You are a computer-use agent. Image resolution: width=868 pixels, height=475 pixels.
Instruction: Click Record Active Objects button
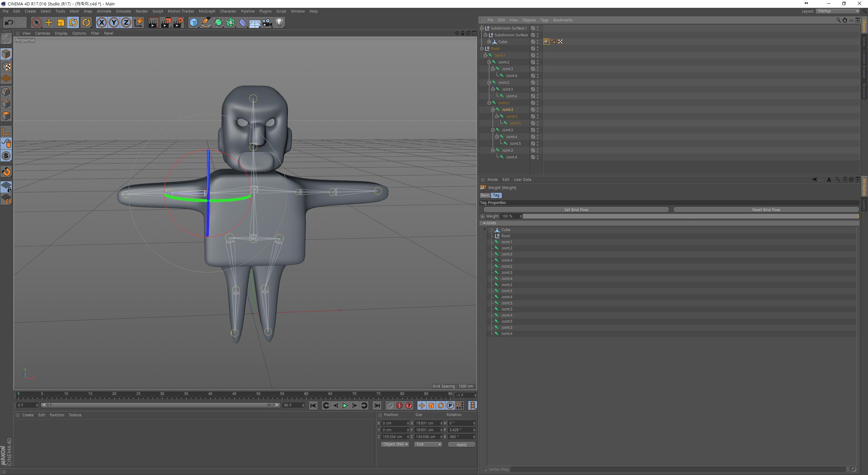(390, 405)
